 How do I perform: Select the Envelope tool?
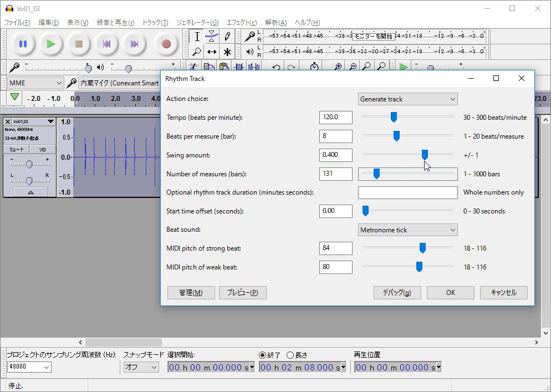tap(212, 37)
